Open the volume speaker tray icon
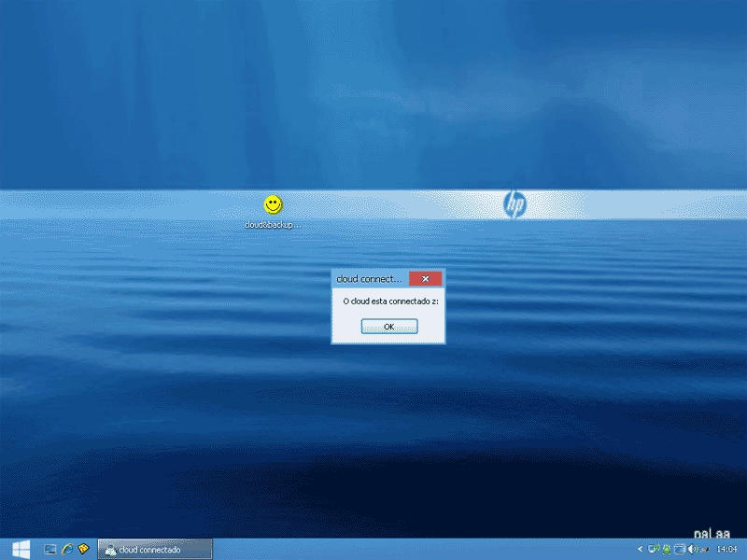Image resolution: width=747 pixels, height=560 pixels. point(693,549)
